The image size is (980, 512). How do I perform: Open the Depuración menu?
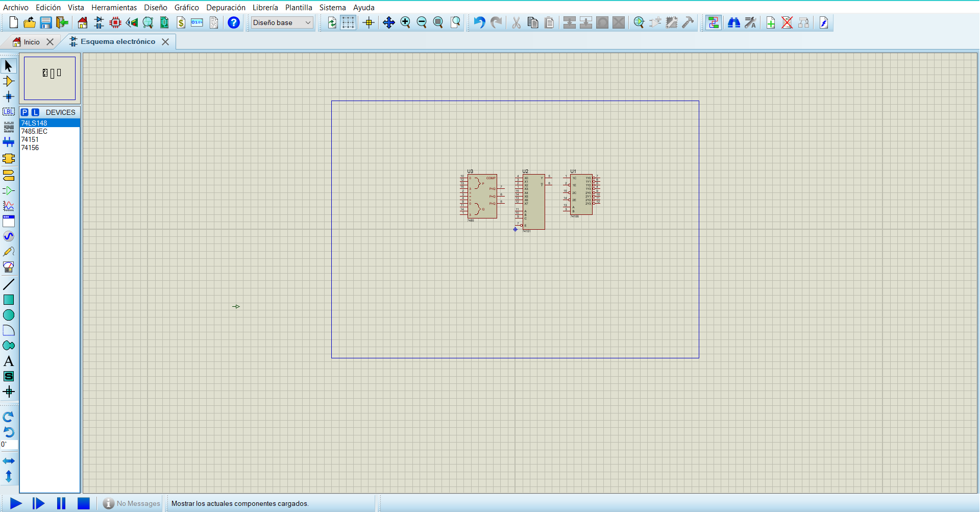226,7
